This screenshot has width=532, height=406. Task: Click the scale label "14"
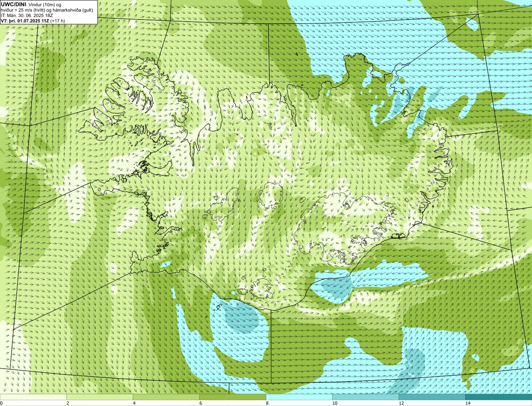468,403
